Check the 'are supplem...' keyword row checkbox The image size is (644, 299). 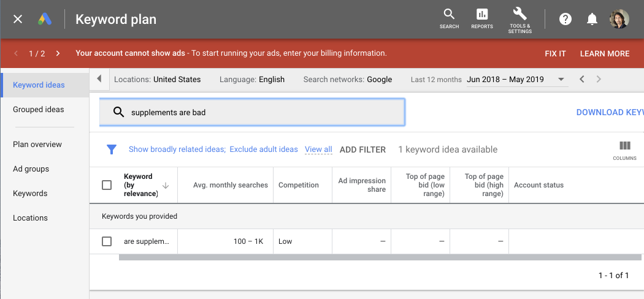(107, 241)
